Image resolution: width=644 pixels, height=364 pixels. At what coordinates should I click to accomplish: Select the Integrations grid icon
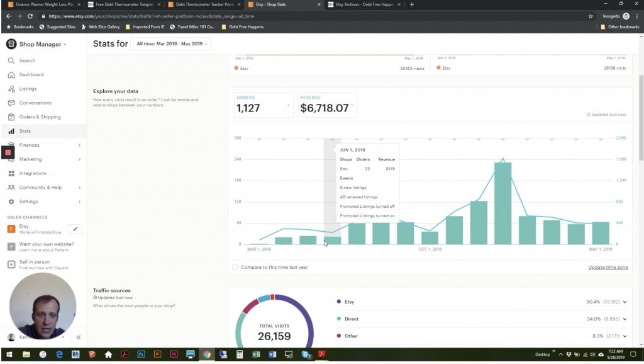coord(11,173)
